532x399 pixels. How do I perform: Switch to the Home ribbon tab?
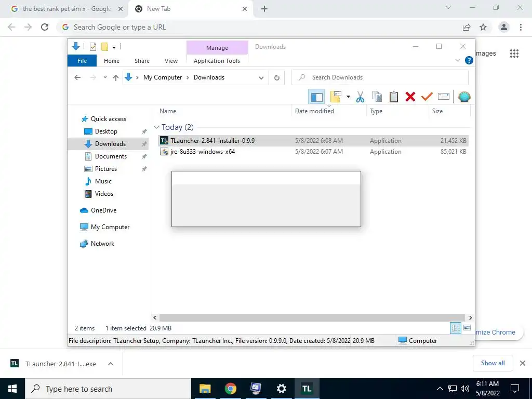click(112, 61)
